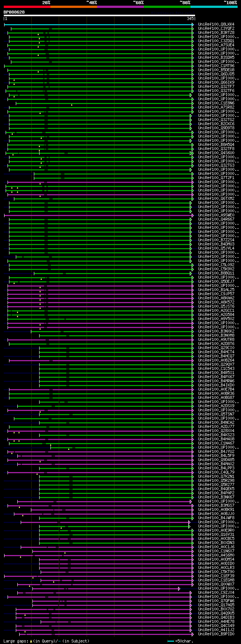Click the UniRef100_Q4S6U0 label
Viewport: 241px width, 644px height.
tap(216, 153)
